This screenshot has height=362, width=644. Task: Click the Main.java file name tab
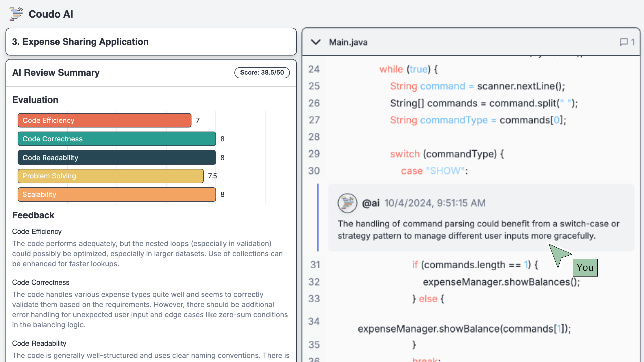point(348,42)
